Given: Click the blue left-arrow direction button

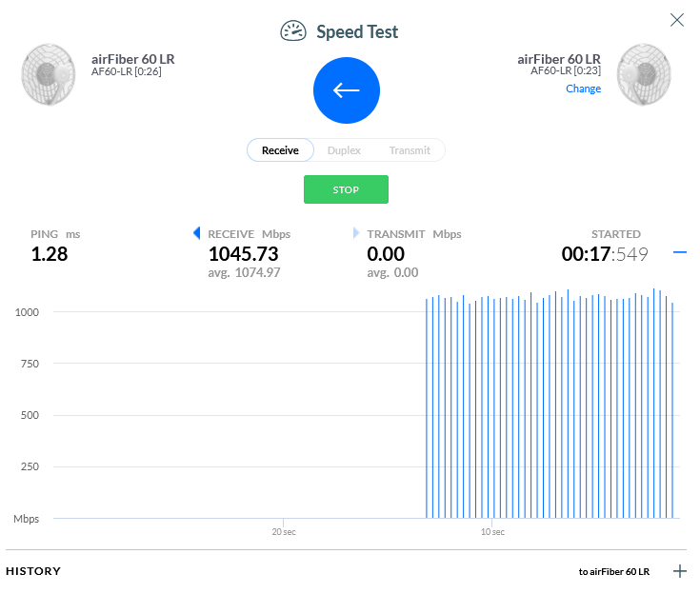Looking at the screenshot, I should (x=347, y=90).
